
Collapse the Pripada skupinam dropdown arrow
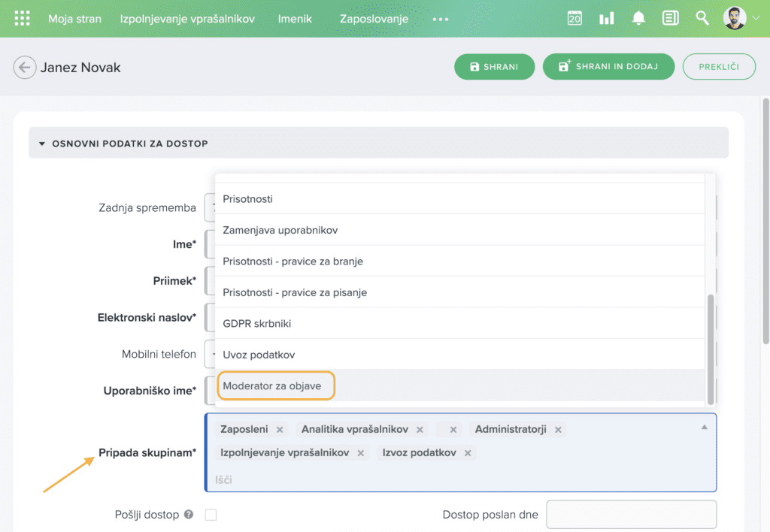pos(705,427)
